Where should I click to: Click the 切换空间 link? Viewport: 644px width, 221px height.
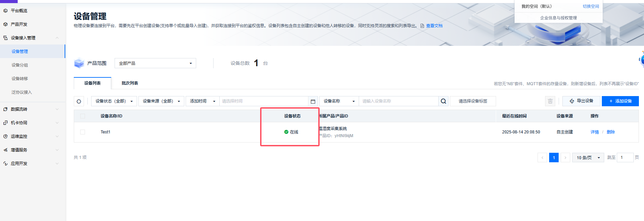tap(591, 6)
